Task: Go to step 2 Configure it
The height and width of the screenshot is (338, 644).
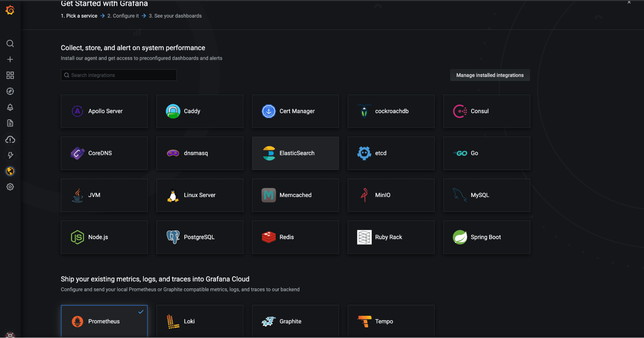Action: (x=123, y=16)
